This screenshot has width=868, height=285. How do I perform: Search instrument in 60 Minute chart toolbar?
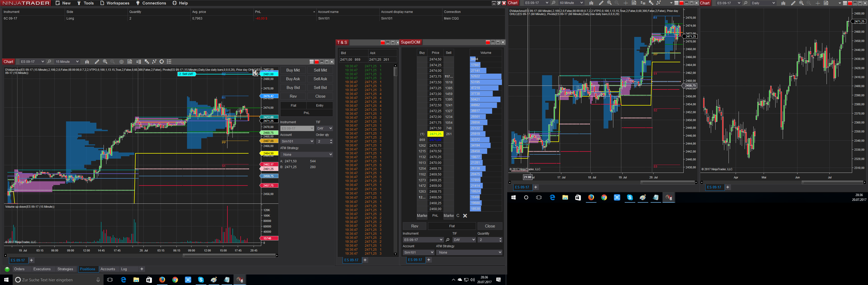[x=554, y=3]
